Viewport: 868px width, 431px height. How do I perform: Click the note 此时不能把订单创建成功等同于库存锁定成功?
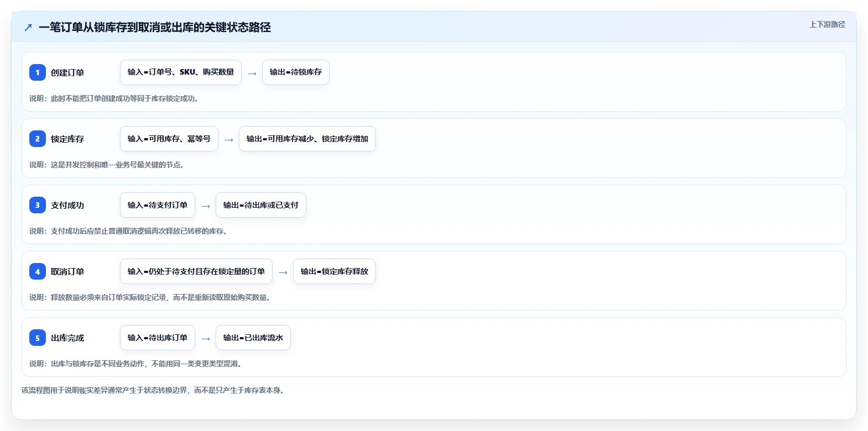(114, 98)
